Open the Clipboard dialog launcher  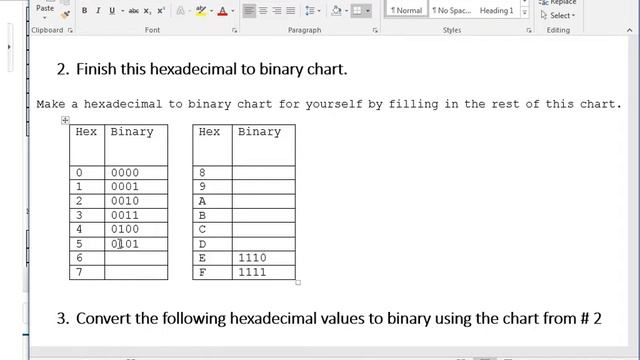coord(70,30)
